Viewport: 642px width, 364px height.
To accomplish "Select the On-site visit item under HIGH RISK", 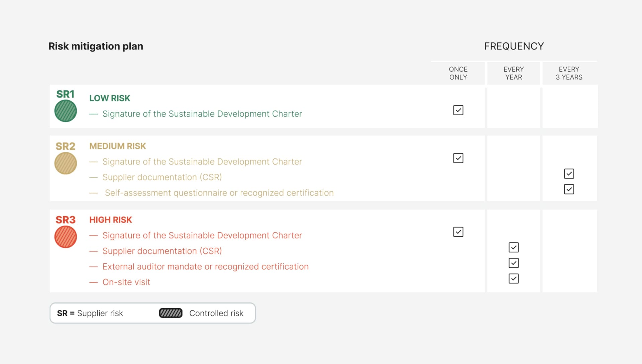I will pyautogui.click(x=126, y=282).
